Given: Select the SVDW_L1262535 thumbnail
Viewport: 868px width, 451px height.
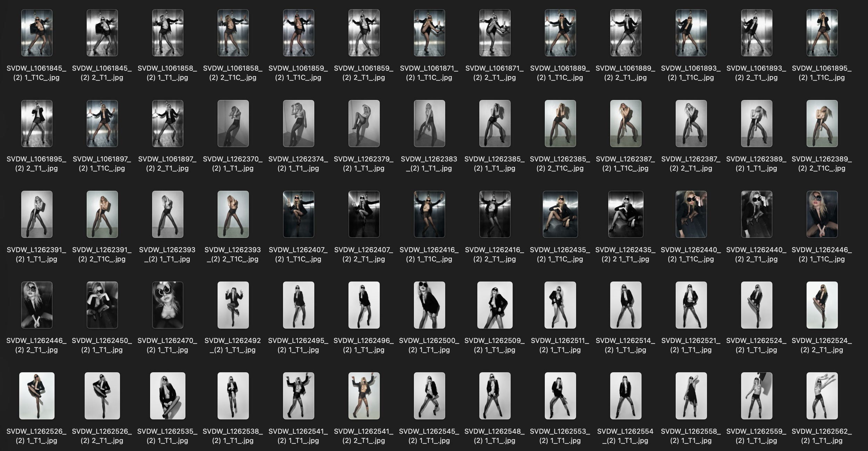Looking at the screenshot, I should coord(167,396).
